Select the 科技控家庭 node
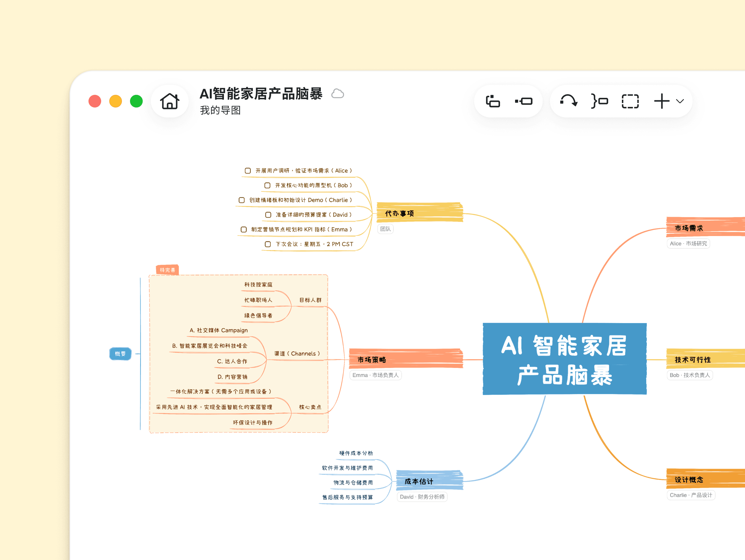This screenshot has height=560, width=745. click(x=258, y=285)
